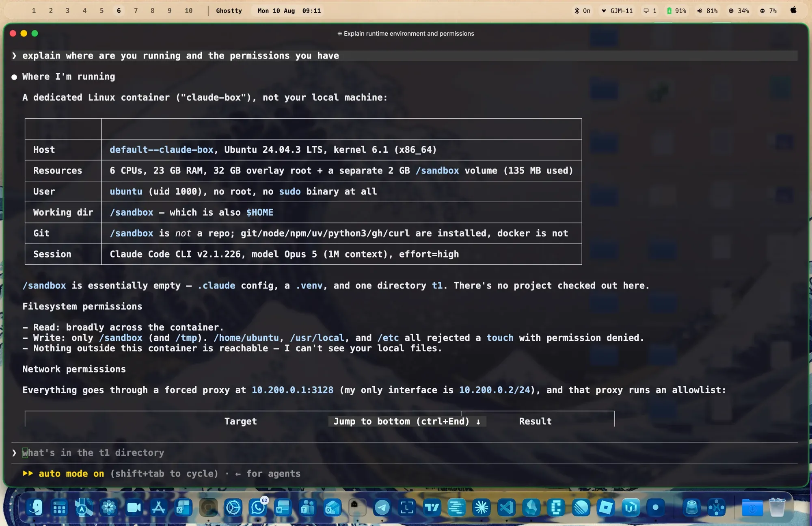The height and width of the screenshot is (526, 812).
Task: Open Microsoft Teams dock icon
Action: point(308,507)
